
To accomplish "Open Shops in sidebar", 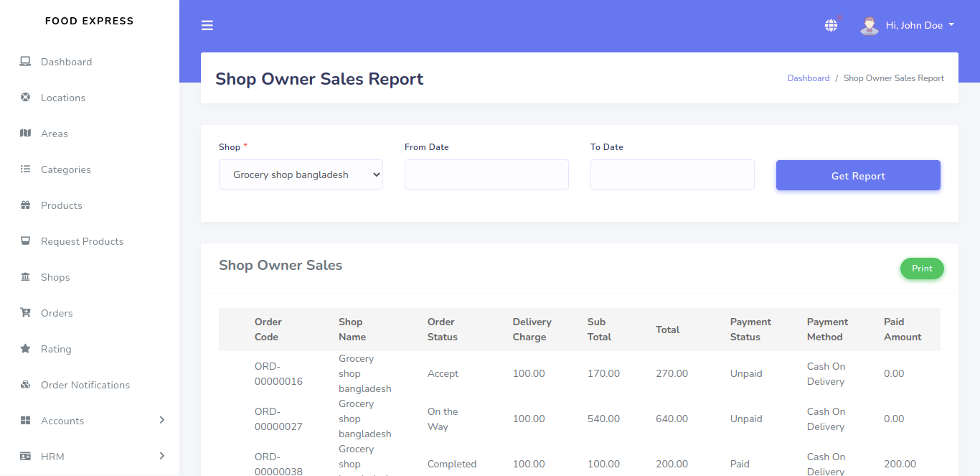I will click(x=90, y=277).
